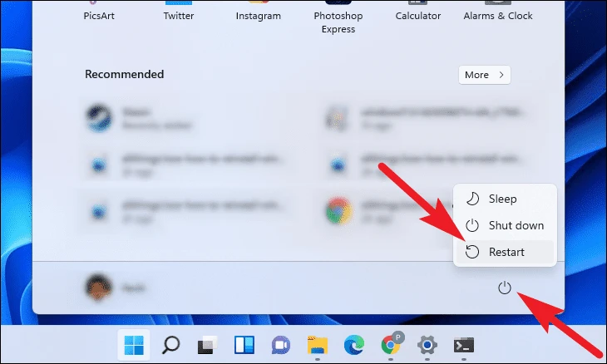Image resolution: width=607 pixels, height=364 pixels.
Task: Launch Google Chrome from the taskbar
Action: click(x=391, y=344)
